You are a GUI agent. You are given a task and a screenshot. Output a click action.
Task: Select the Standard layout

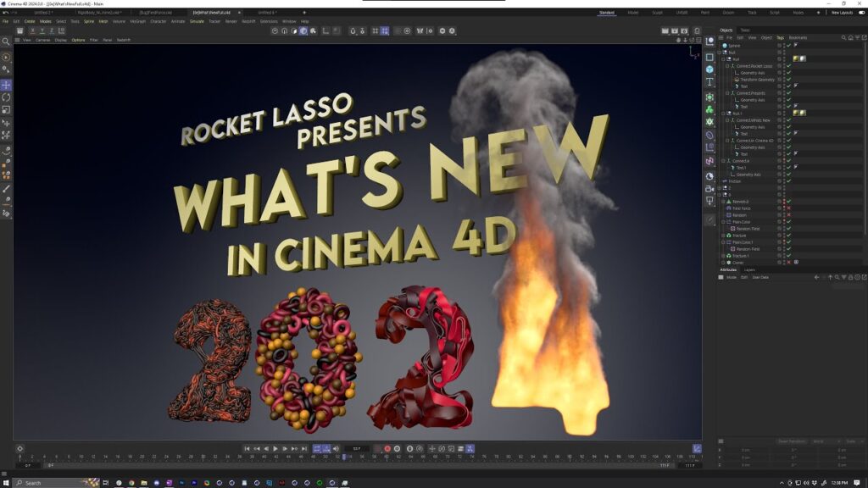[607, 12]
